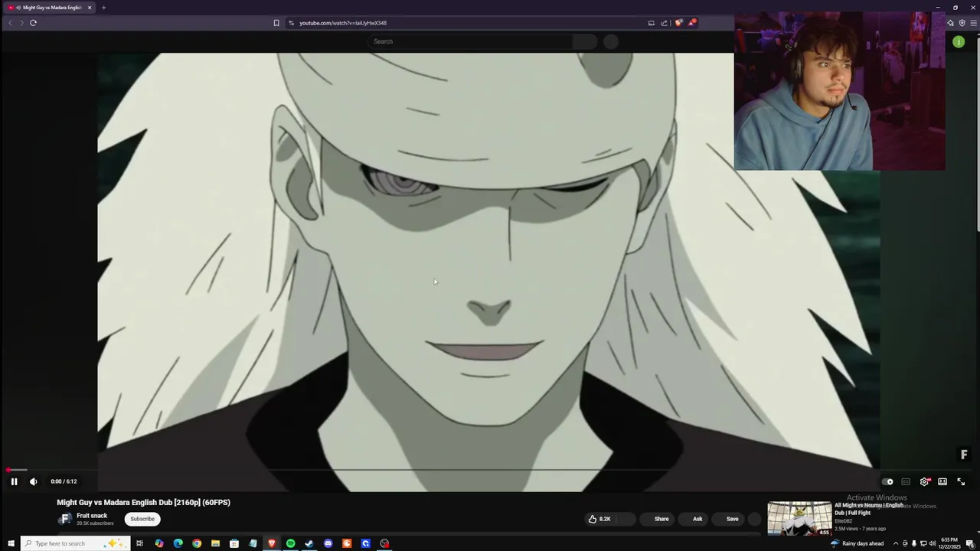Screen dimensions: 980x551
Task: Open Microsoft Store from the taskbar
Action: point(234,543)
